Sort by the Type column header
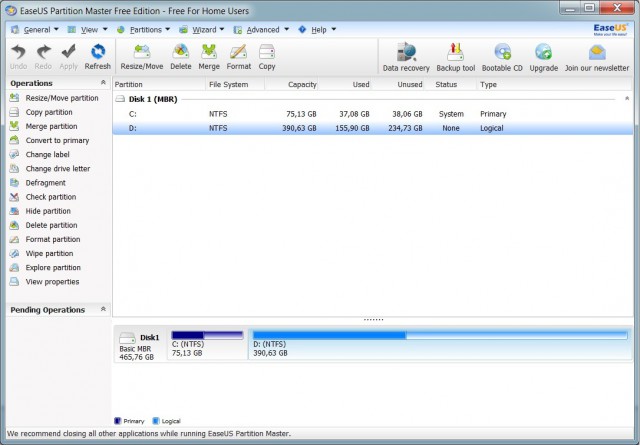Screen dimensions: 640x445 point(554,85)
